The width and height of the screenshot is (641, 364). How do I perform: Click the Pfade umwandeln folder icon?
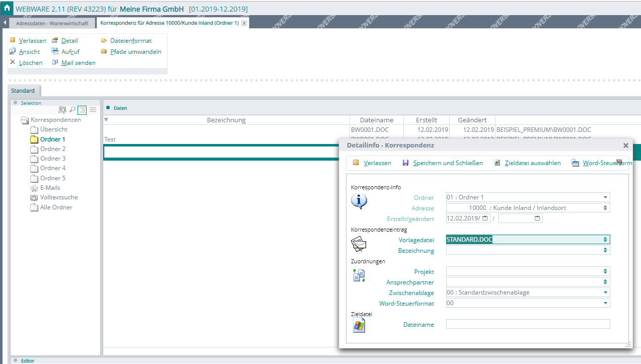coord(104,51)
